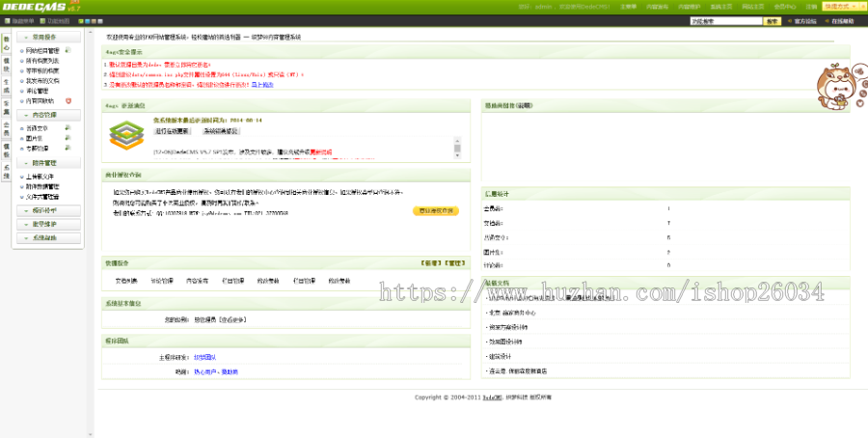Expand the 批量维护 menu group
868x438 pixels.
49,224
